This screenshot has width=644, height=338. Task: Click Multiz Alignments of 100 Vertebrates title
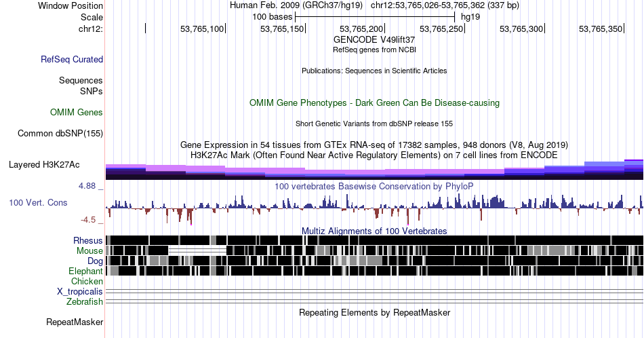374,231
